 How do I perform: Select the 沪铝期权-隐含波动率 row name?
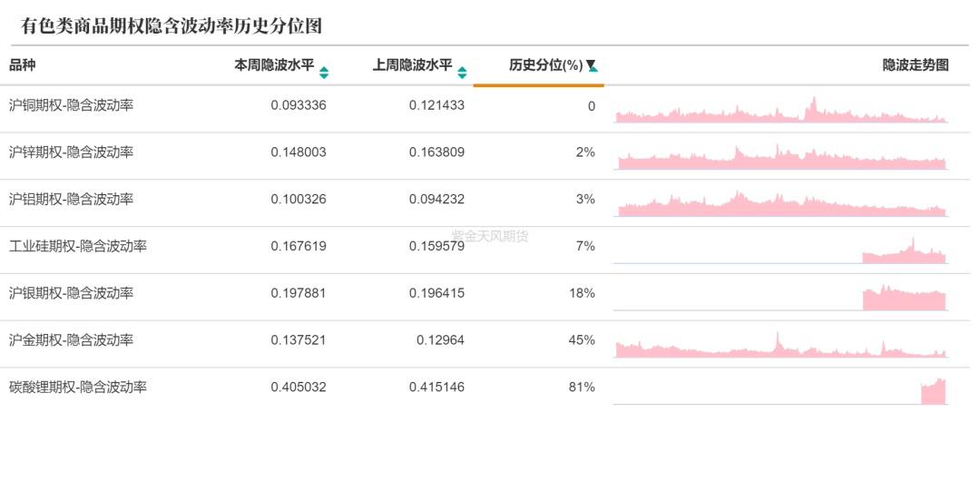pyautogui.click(x=72, y=201)
